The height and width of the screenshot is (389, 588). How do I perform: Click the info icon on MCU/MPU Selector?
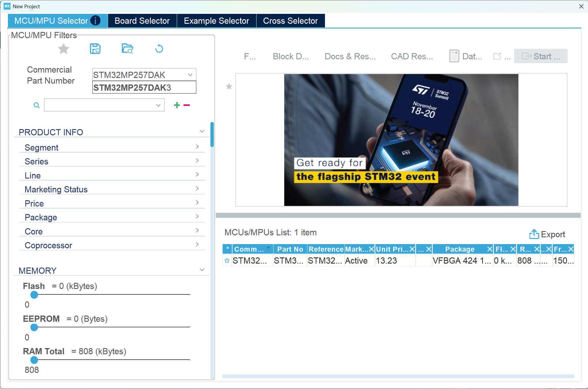95,21
